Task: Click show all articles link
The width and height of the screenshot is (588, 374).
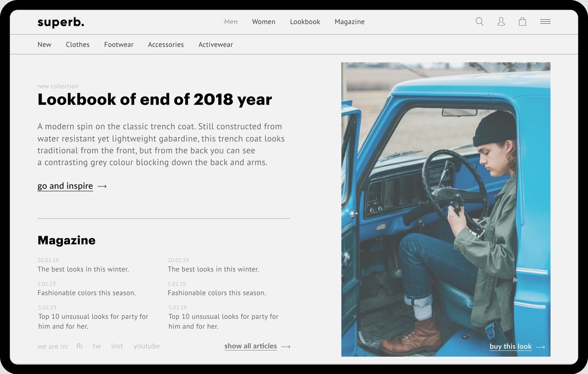Action: 251,346
